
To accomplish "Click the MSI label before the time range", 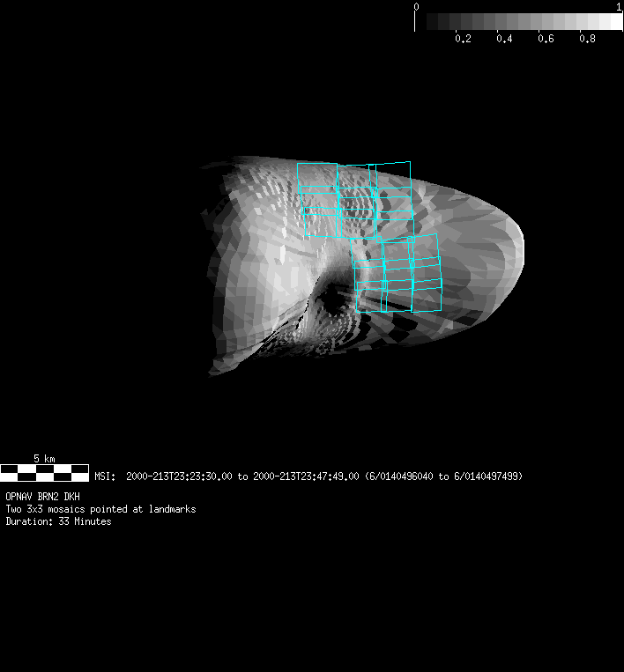I will (104, 476).
